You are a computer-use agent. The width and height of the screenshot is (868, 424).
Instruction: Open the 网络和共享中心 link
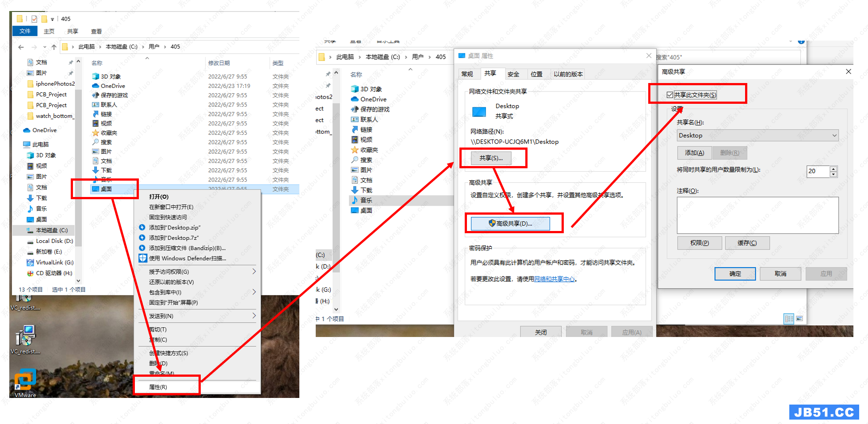tap(554, 279)
